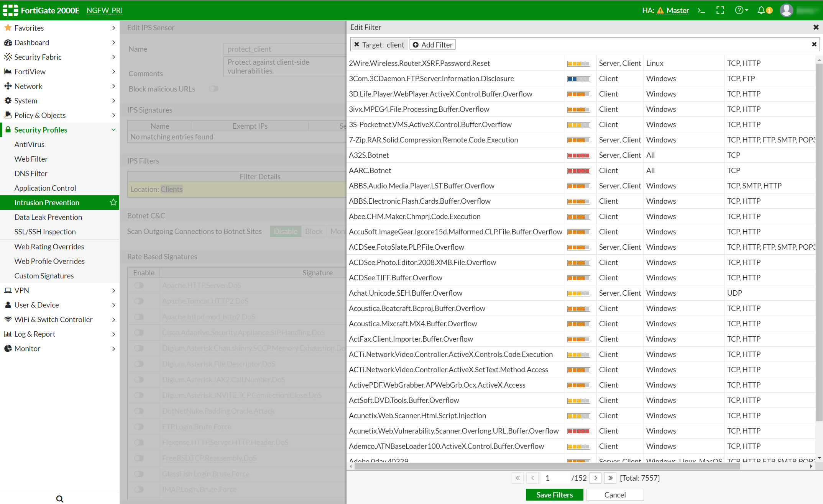This screenshot has height=504, width=823.
Task: Expand the Log & Report chevron
Action: point(113,334)
